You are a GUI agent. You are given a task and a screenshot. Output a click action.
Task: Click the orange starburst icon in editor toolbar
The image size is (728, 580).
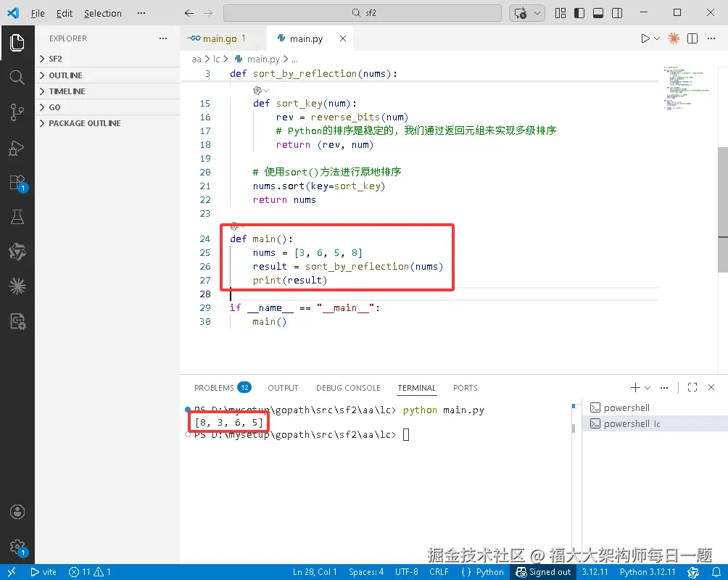pos(673,38)
